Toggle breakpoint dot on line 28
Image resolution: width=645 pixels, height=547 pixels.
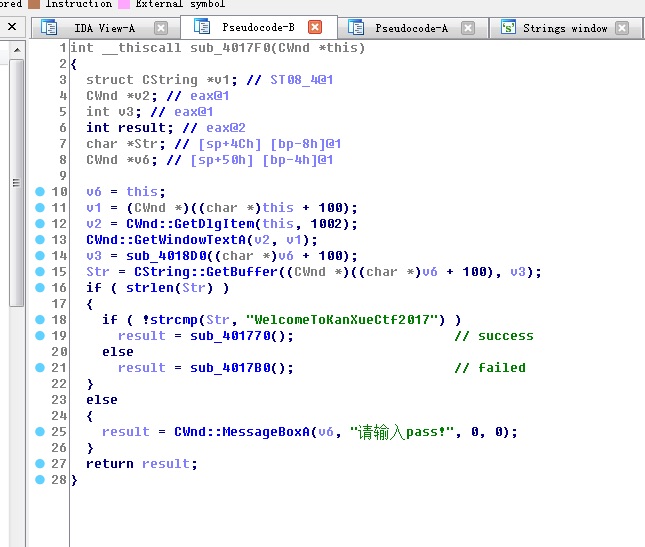[x=40, y=480]
